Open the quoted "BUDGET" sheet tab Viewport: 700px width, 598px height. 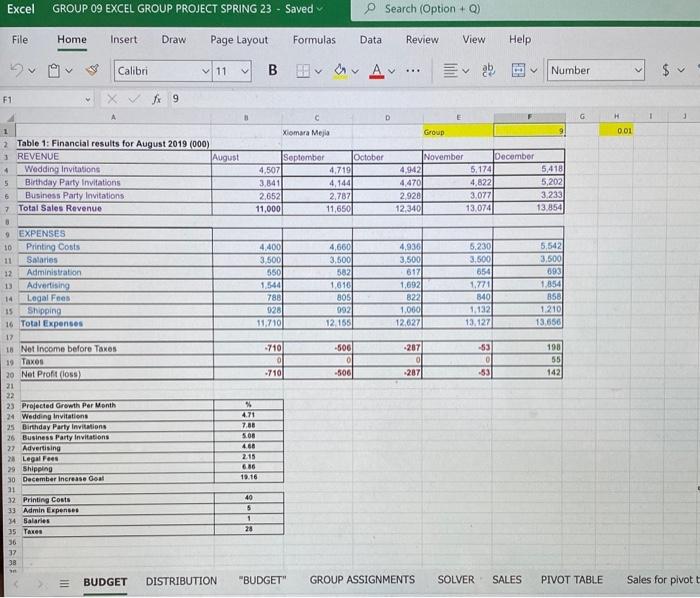click(262, 581)
